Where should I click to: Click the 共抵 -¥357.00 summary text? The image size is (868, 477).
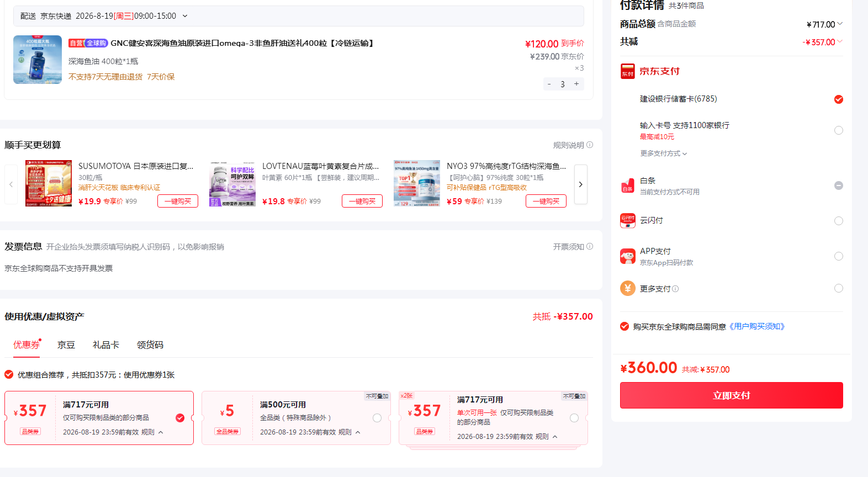point(563,316)
